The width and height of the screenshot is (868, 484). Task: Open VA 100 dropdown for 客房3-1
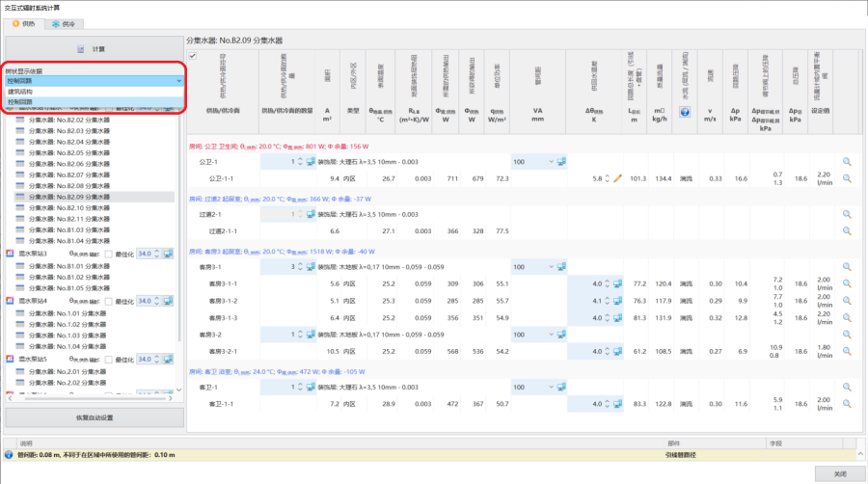tap(551, 267)
